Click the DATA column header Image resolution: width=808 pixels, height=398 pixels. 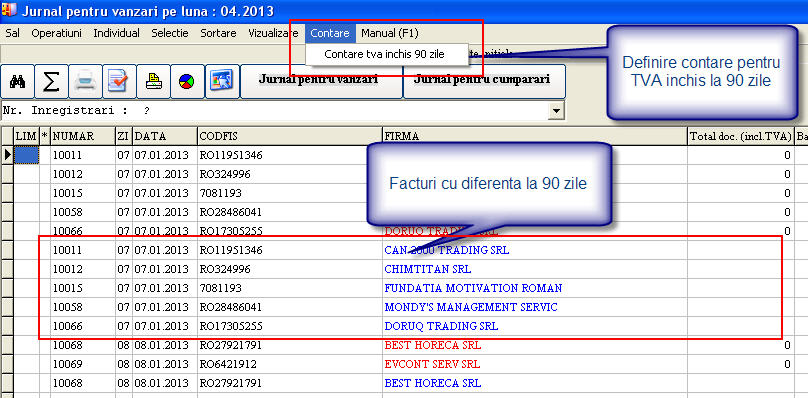(165, 137)
